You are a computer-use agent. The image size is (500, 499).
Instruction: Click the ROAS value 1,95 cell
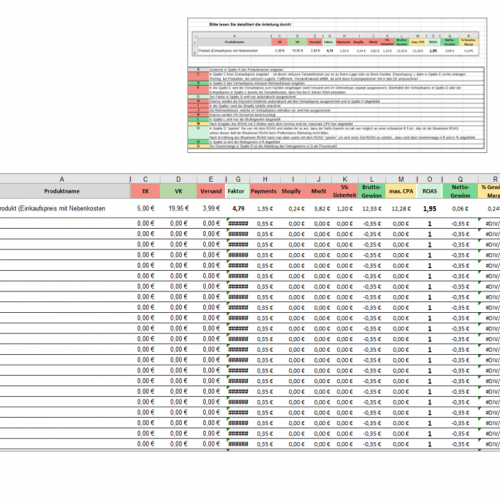pos(430,209)
